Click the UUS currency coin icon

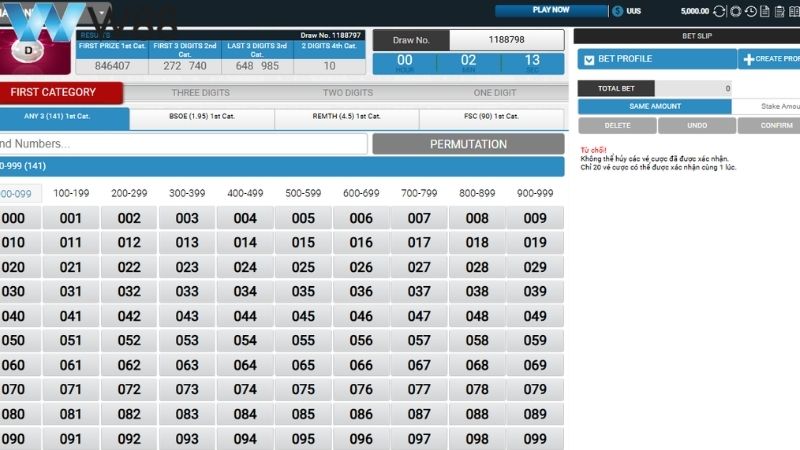click(619, 11)
